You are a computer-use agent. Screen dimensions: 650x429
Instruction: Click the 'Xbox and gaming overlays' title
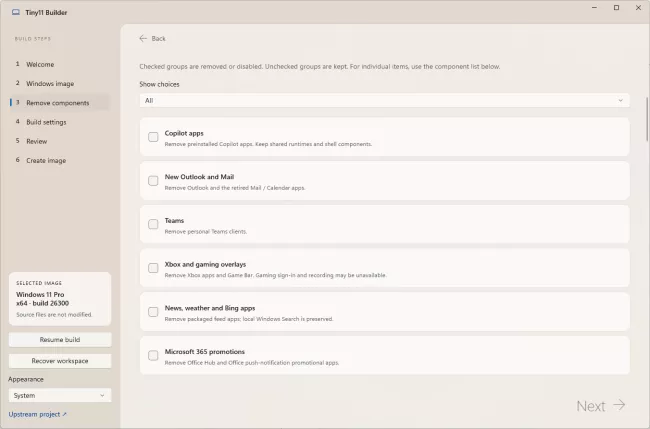205,264
